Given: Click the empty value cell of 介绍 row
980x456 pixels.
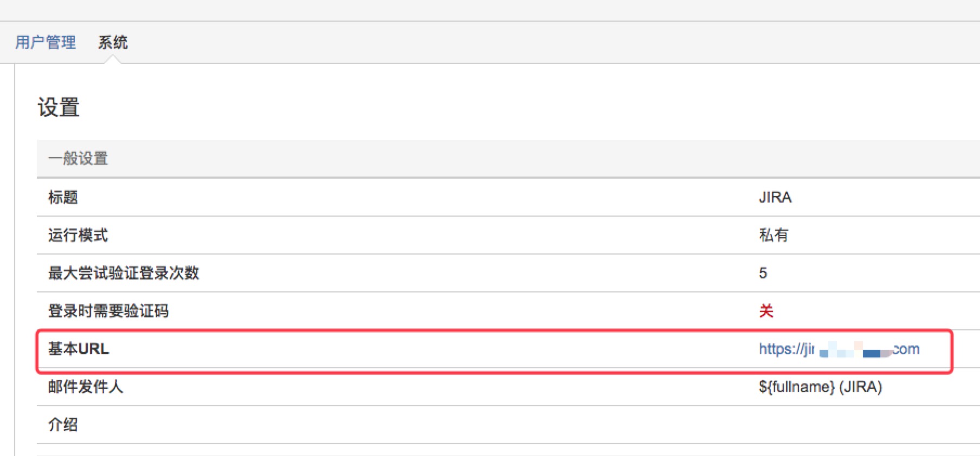Looking at the screenshot, I should click(x=813, y=425).
